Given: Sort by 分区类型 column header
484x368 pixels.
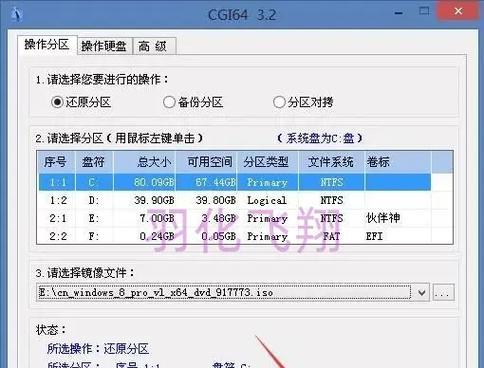Looking at the screenshot, I should [267, 162].
